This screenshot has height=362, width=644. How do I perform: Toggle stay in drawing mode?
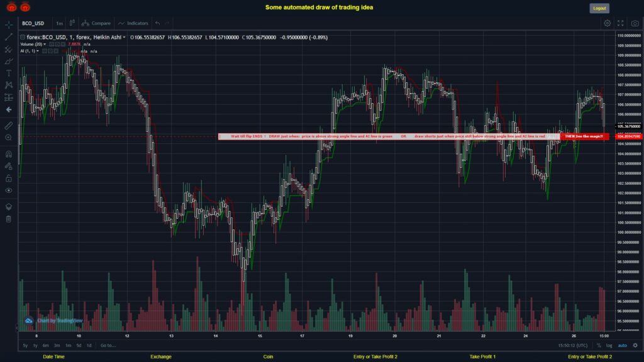click(x=9, y=166)
